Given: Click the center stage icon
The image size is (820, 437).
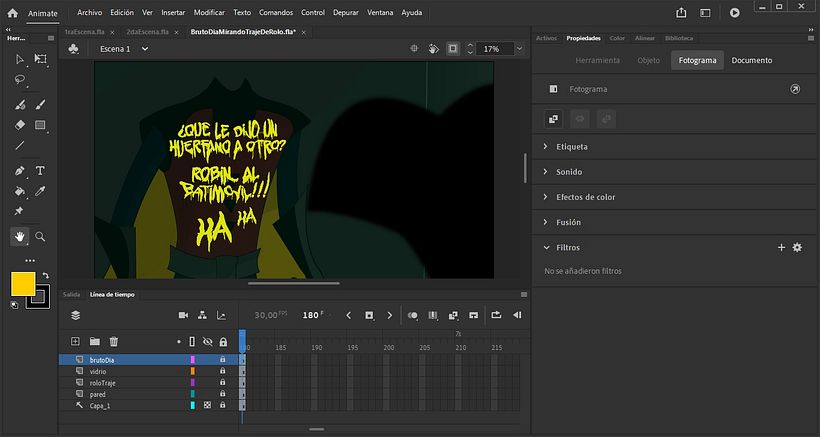Looking at the screenshot, I should click(414, 49).
